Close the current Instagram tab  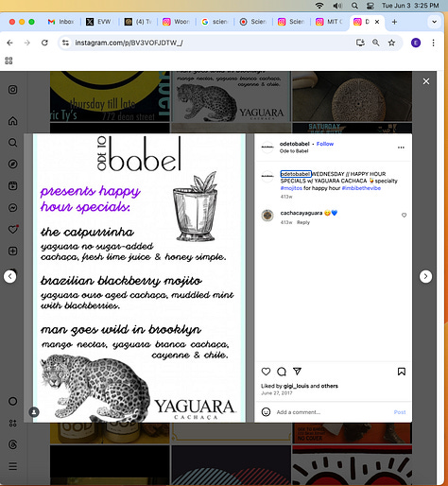click(377, 22)
